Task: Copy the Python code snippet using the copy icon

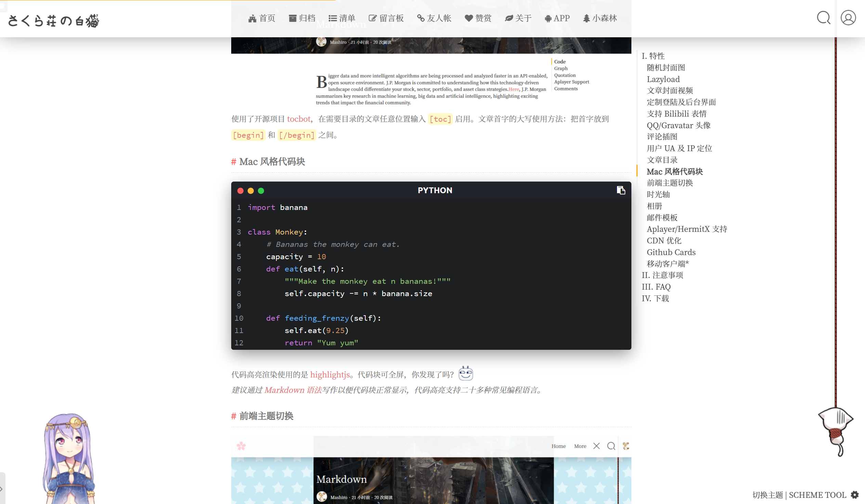Action: [621, 190]
